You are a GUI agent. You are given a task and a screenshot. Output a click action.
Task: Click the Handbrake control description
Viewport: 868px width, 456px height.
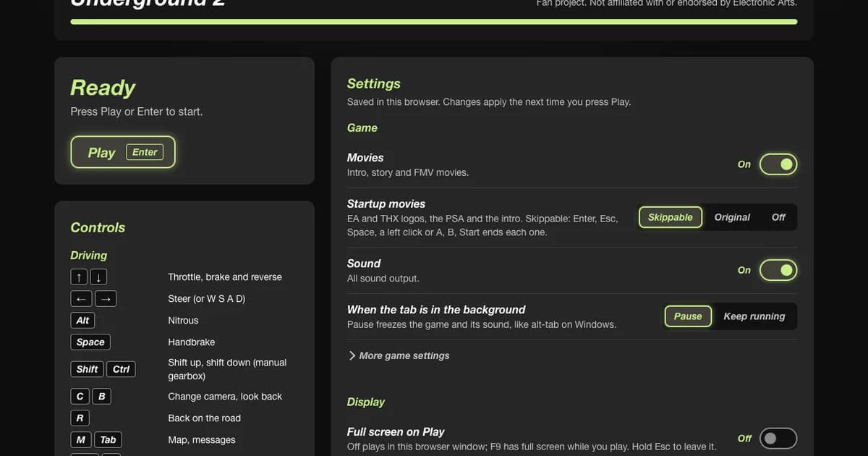(192, 342)
